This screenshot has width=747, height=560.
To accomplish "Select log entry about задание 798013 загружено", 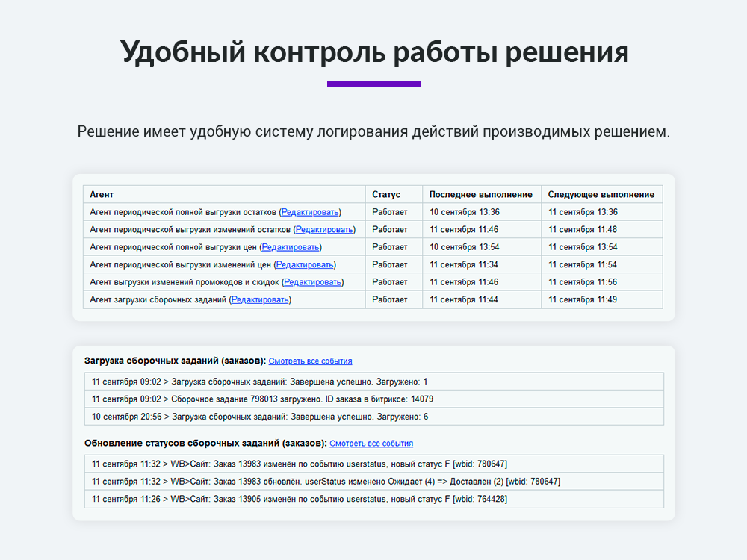I will [x=373, y=399].
